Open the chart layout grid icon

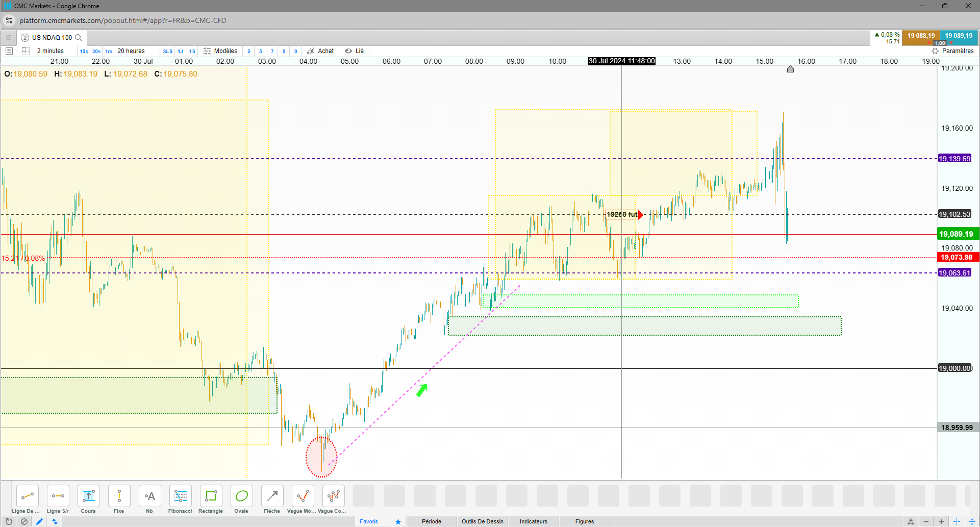[x=26, y=51]
